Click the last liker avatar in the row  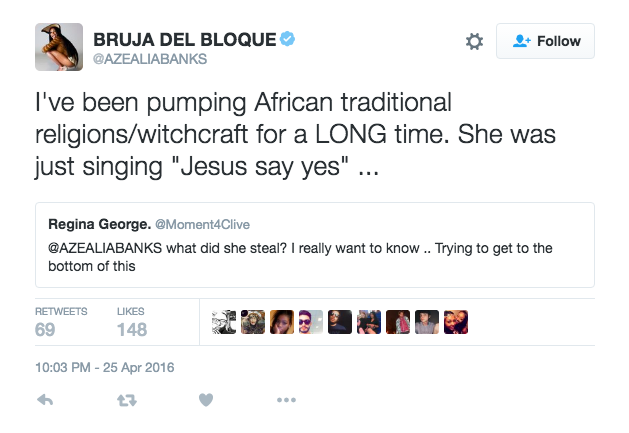click(456, 323)
